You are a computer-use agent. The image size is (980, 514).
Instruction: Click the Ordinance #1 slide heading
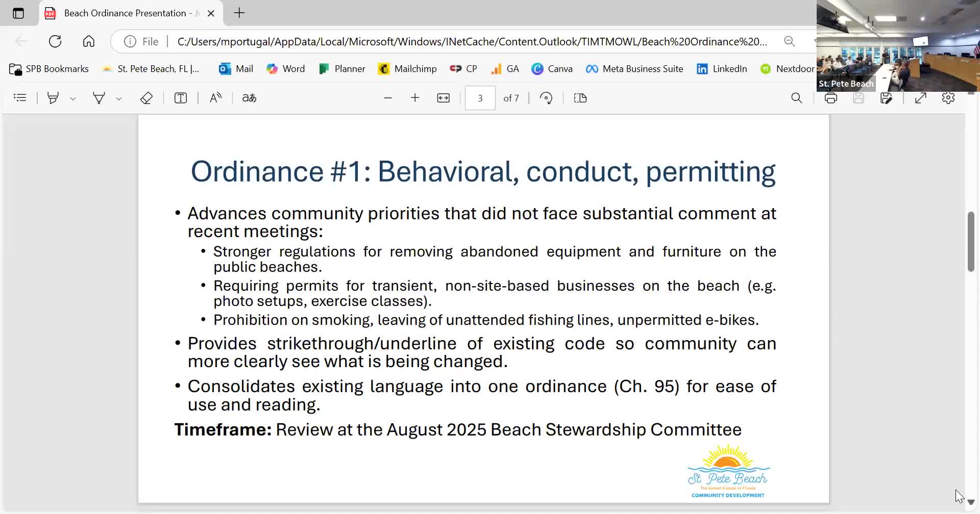point(483,171)
